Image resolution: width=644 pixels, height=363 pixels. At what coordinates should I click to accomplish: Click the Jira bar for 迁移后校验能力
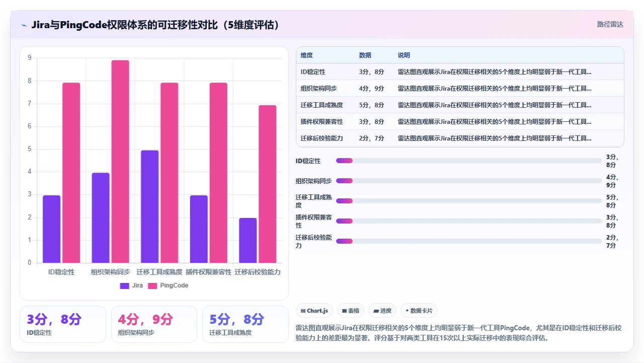248,240
